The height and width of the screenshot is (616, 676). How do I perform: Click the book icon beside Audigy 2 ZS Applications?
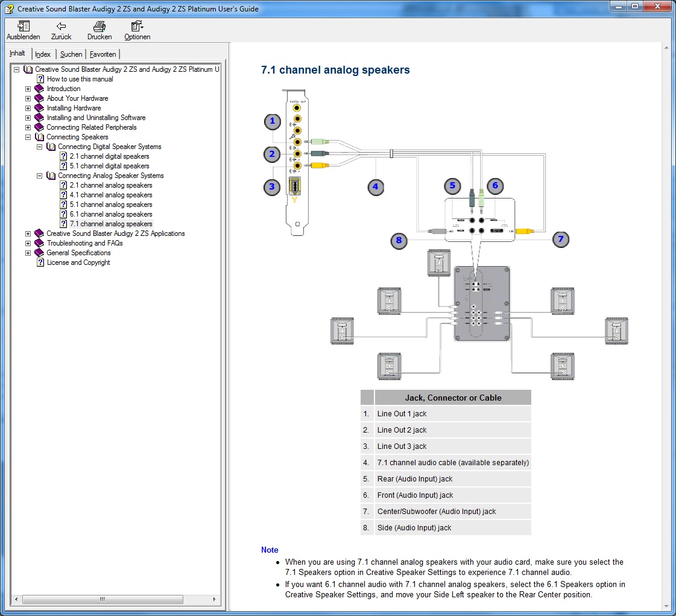tap(39, 233)
